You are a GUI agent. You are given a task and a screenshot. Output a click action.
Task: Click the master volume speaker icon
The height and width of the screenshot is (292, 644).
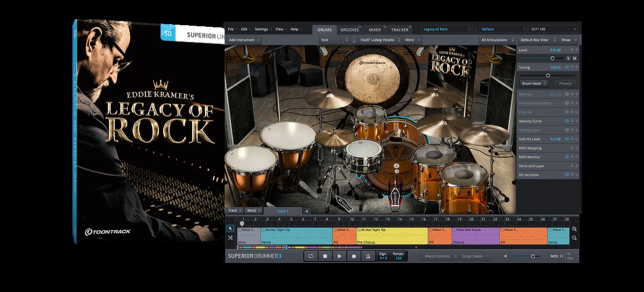[x=506, y=256]
